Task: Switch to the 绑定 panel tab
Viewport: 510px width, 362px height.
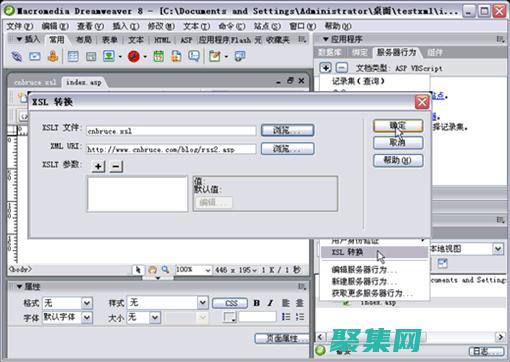Action: pos(359,52)
